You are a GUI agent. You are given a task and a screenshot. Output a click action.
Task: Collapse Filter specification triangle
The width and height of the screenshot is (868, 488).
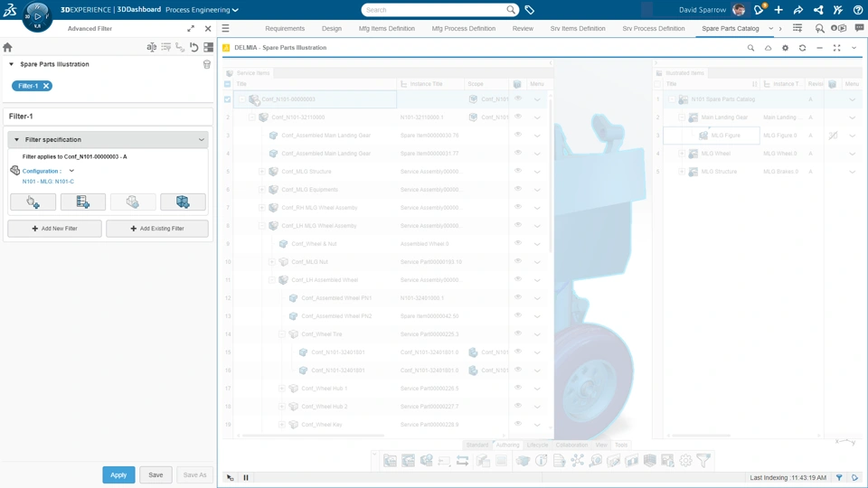tap(16, 139)
